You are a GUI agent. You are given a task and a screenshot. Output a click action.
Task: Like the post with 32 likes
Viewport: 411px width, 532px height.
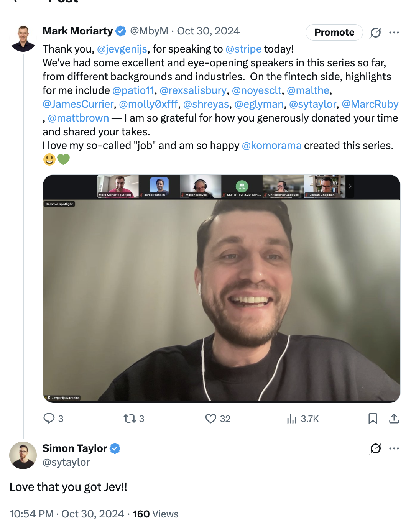pyautogui.click(x=211, y=418)
